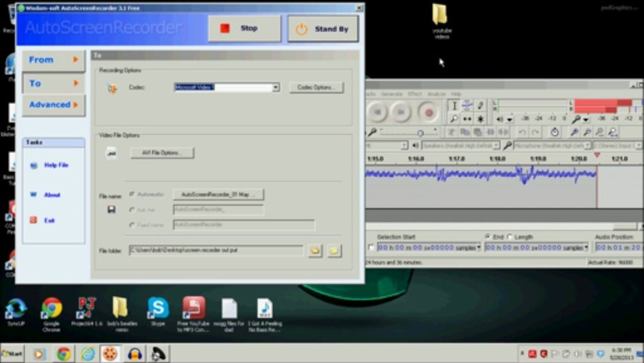Open the recording meter dropdown arrow in Audacity

point(586,119)
